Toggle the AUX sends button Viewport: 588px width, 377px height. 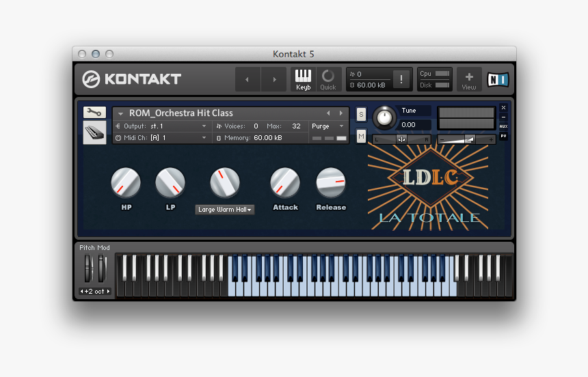click(x=504, y=126)
